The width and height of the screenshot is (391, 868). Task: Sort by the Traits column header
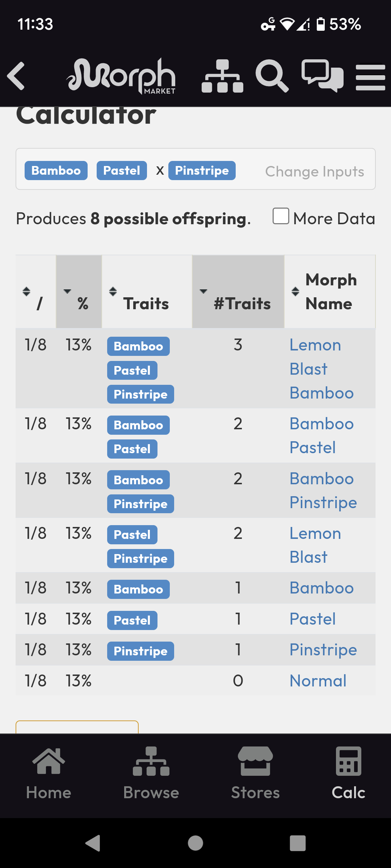coord(147,292)
